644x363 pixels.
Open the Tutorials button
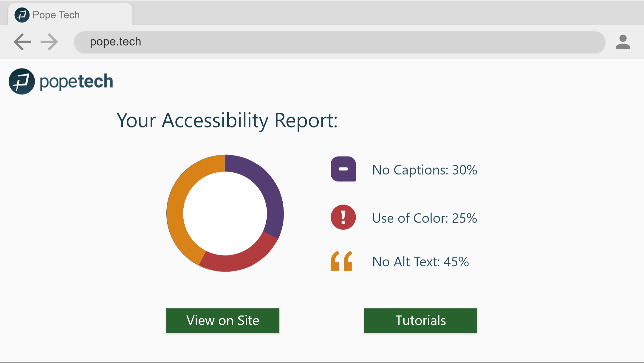tap(420, 320)
